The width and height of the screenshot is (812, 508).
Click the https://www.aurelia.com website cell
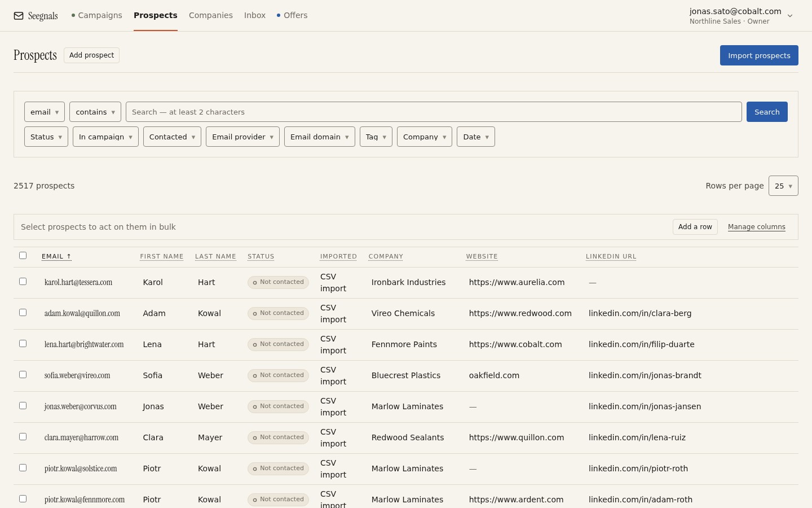point(517,282)
